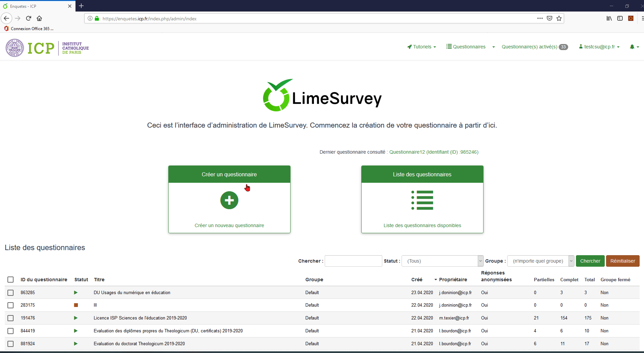Viewport: 644px width, 353px height.
Task: Open the Statut filter dropdown
Action: click(x=442, y=261)
